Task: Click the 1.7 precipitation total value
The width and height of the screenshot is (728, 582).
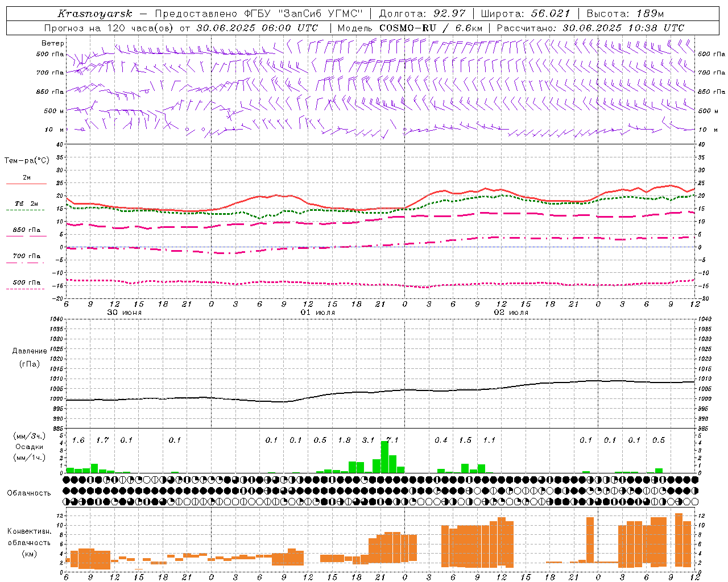Action: 102,440
